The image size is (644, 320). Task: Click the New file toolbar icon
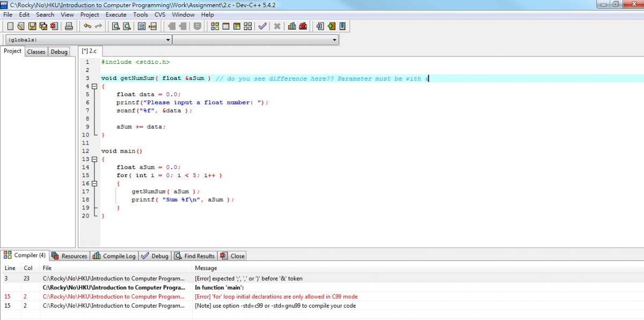10,26
